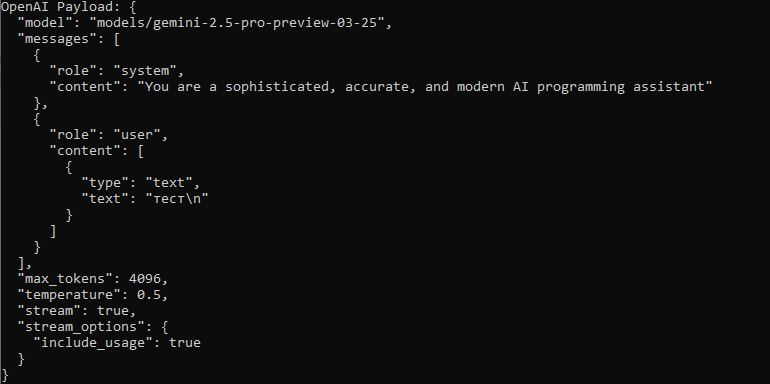Click the true value after stream

(113, 311)
